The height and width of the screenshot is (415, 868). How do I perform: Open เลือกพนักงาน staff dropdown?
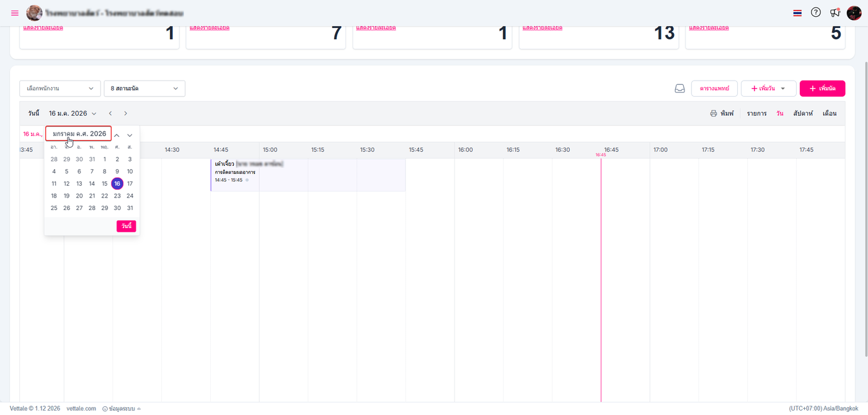tap(60, 89)
